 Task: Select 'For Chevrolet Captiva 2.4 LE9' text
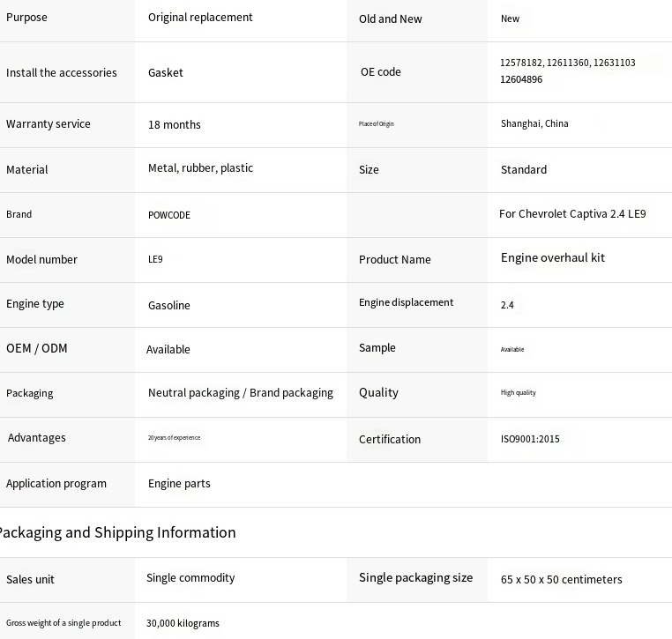pos(572,214)
